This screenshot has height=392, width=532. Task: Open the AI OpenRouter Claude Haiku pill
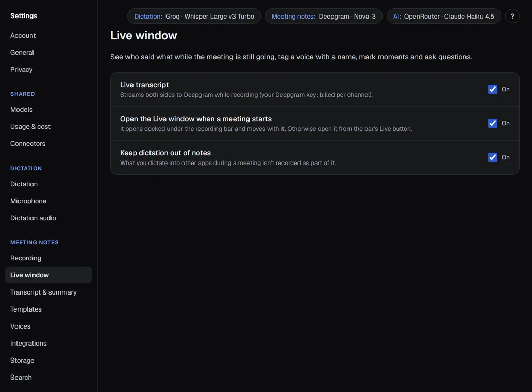coord(443,16)
